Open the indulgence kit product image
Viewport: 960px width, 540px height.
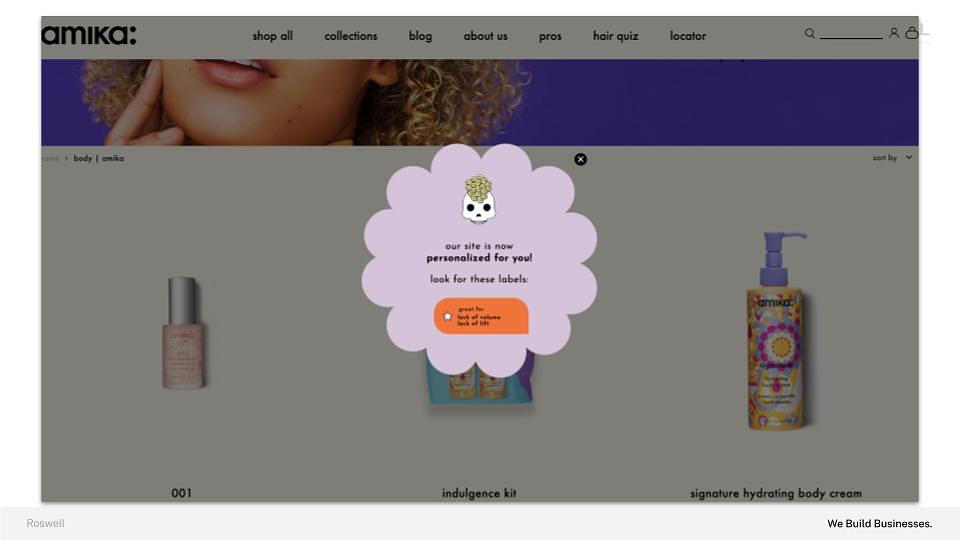click(x=480, y=381)
